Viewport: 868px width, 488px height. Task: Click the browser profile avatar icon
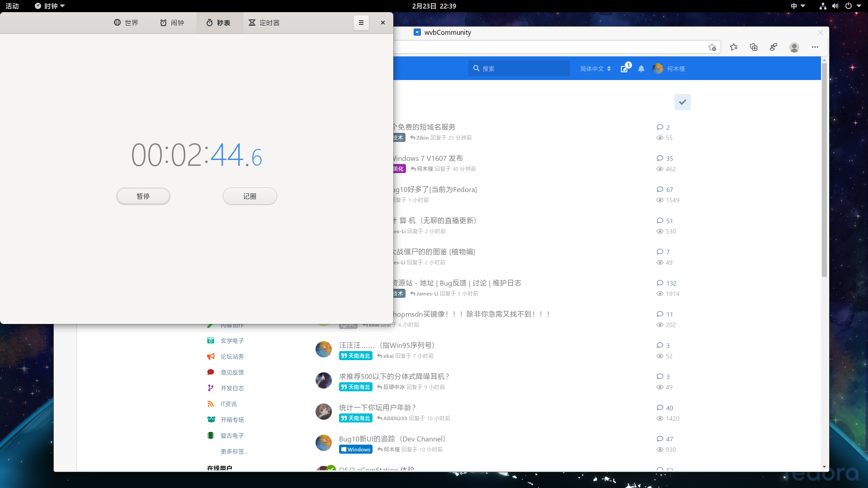(794, 47)
